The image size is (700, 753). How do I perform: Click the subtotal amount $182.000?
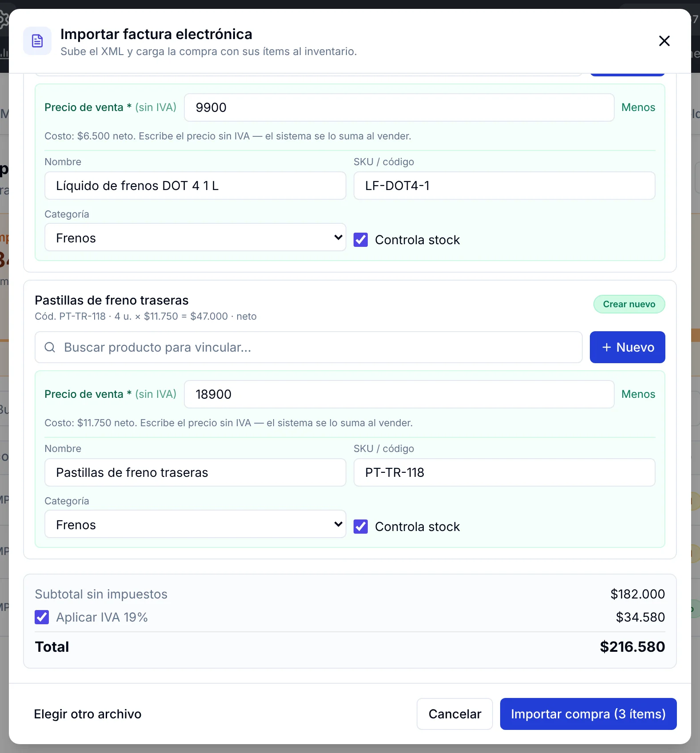(x=637, y=594)
